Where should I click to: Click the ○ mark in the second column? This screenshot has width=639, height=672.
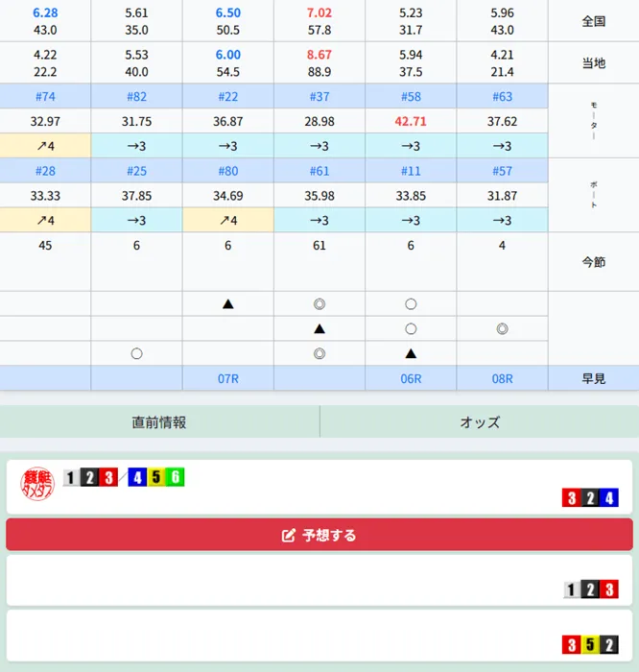coord(136,353)
